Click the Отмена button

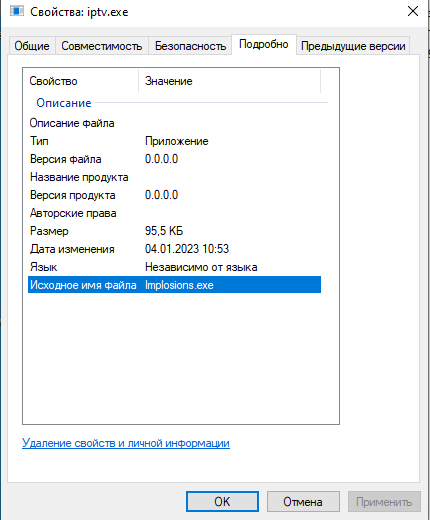[x=303, y=501]
